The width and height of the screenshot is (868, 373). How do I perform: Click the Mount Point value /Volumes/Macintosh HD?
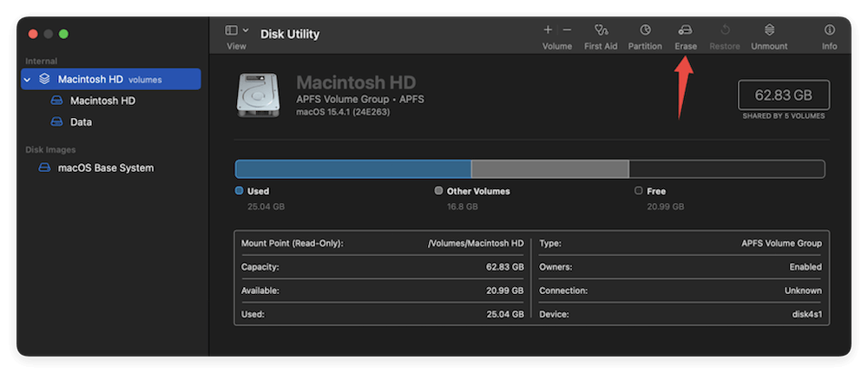click(x=476, y=244)
